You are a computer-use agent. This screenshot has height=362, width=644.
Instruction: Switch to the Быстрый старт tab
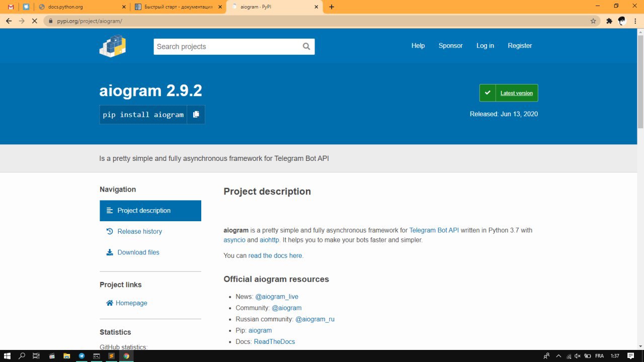pyautogui.click(x=179, y=7)
